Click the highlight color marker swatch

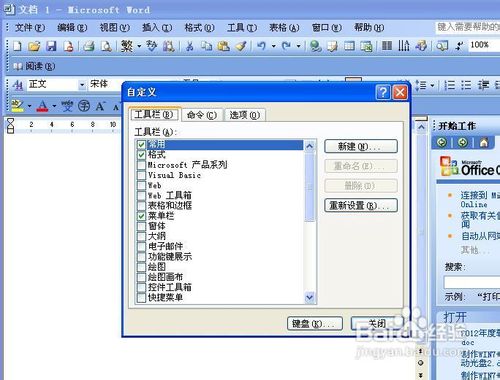click(18, 106)
